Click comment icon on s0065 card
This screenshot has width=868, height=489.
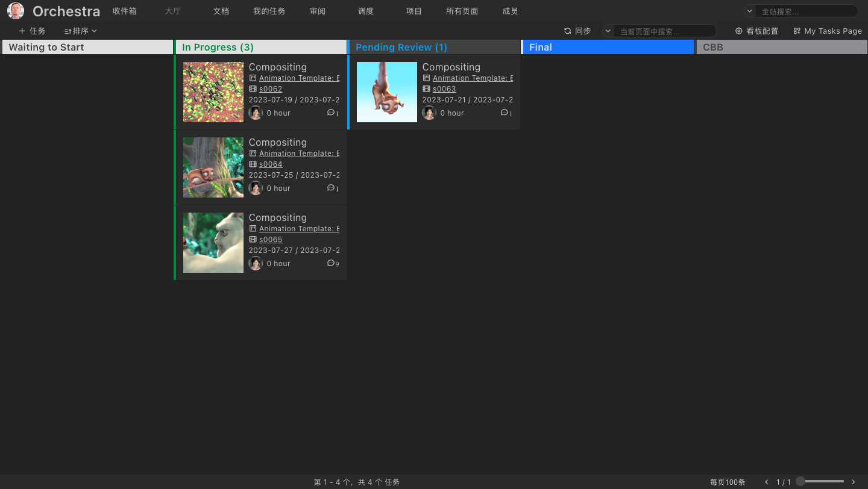tap(331, 263)
